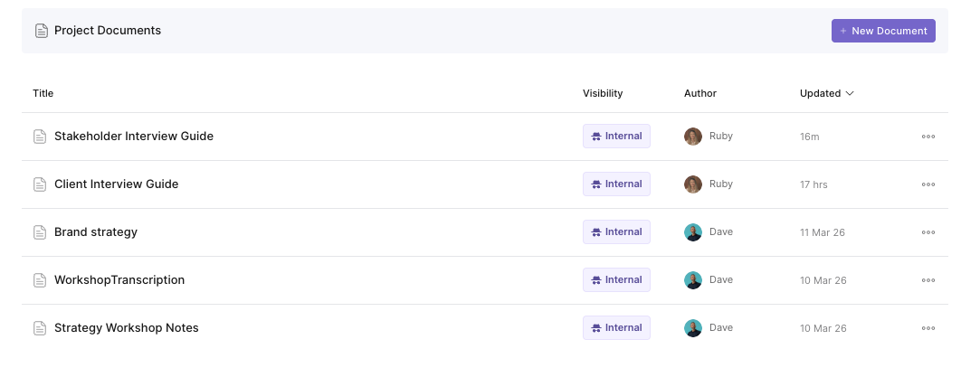Open more options for Strategy Workshop Notes
Screen dimensions: 980x368
[928, 328]
